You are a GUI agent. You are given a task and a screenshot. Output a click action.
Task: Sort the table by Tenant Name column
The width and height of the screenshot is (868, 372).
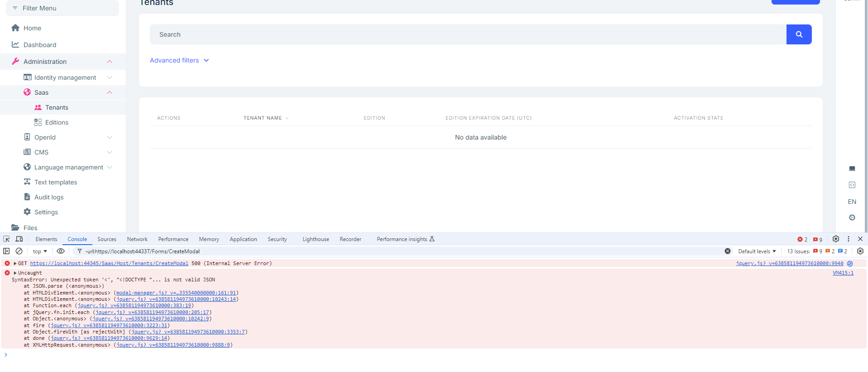click(x=263, y=118)
